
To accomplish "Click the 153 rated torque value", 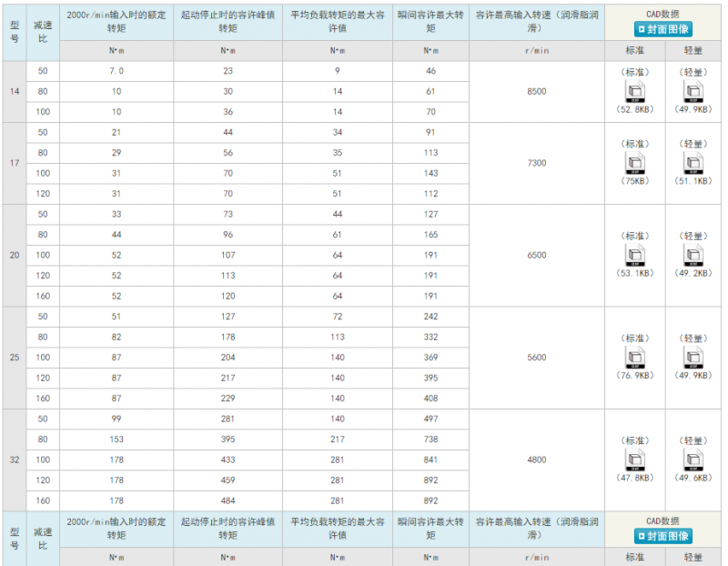I will point(116,440).
